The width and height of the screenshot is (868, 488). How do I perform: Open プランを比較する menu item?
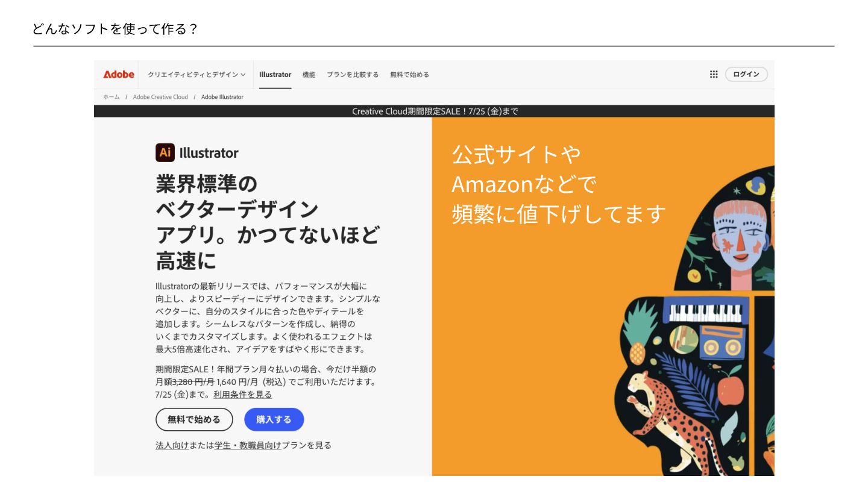tap(353, 75)
